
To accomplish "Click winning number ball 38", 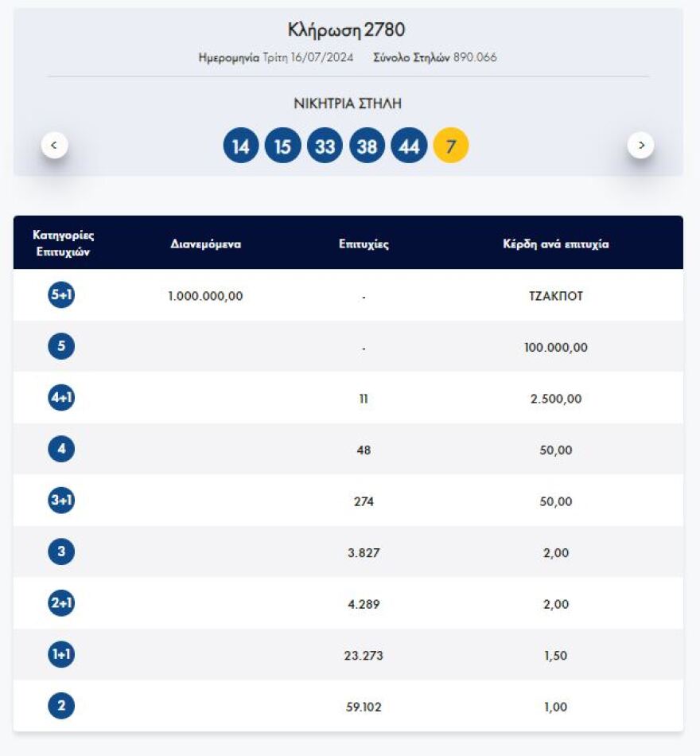I will [367, 146].
